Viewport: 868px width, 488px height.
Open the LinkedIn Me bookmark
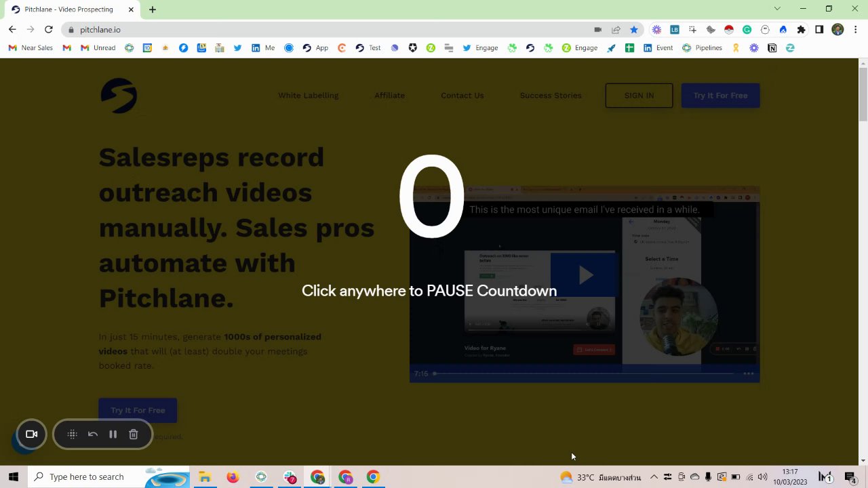click(263, 48)
